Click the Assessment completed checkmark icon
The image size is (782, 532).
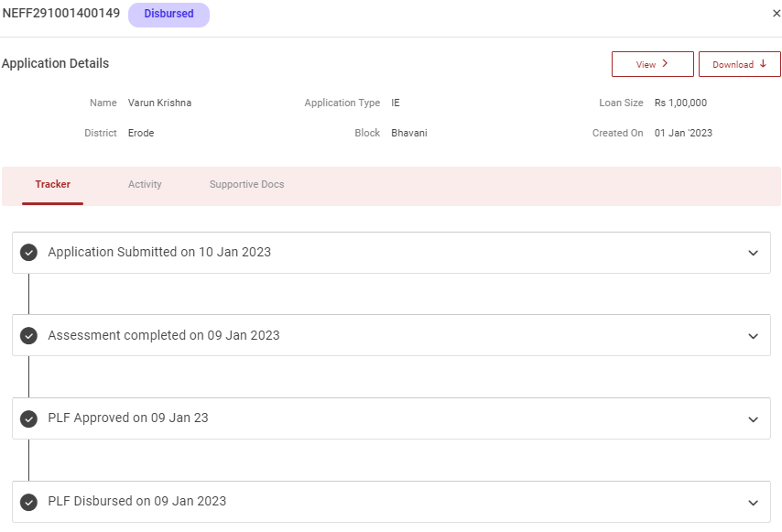click(x=28, y=336)
